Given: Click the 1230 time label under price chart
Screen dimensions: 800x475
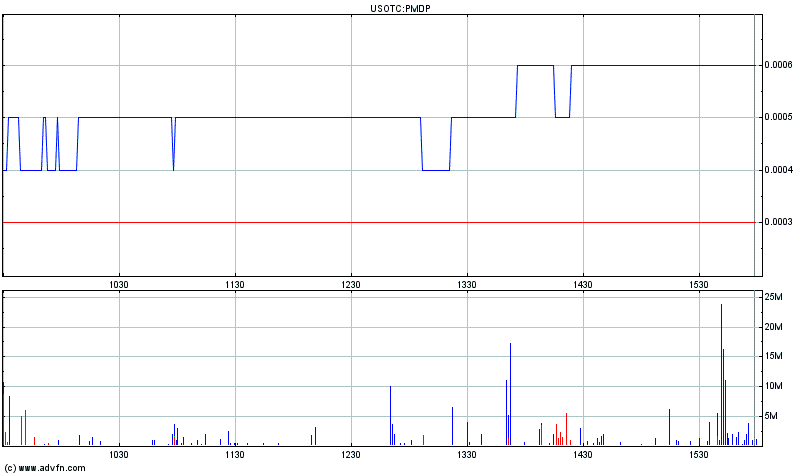Looking at the screenshot, I should point(351,285).
